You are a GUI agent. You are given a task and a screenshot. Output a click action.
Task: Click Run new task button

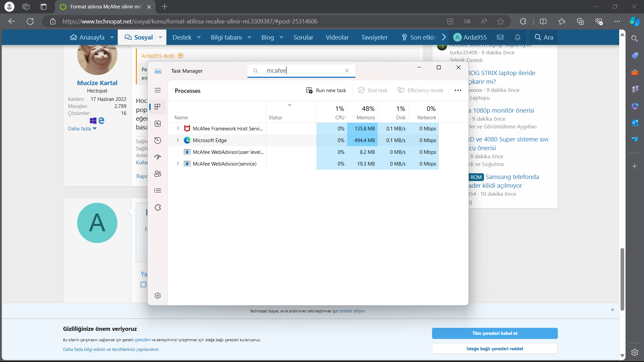(x=326, y=90)
